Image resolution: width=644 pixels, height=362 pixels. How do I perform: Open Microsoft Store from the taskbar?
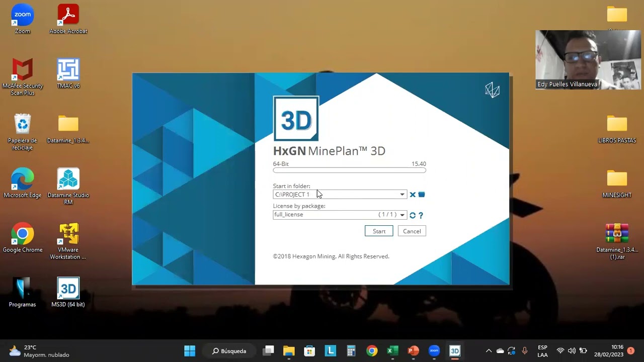pyautogui.click(x=309, y=351)
